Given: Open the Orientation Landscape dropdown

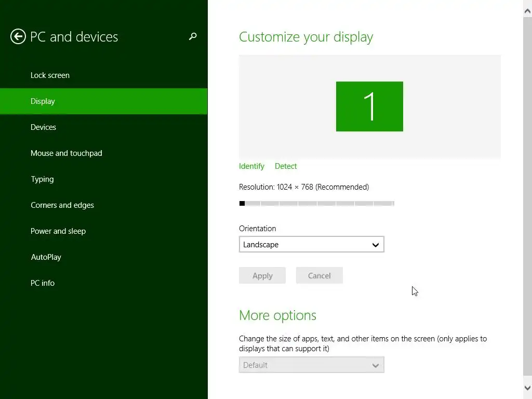Looking at the screenshot, I should (312, 244).
